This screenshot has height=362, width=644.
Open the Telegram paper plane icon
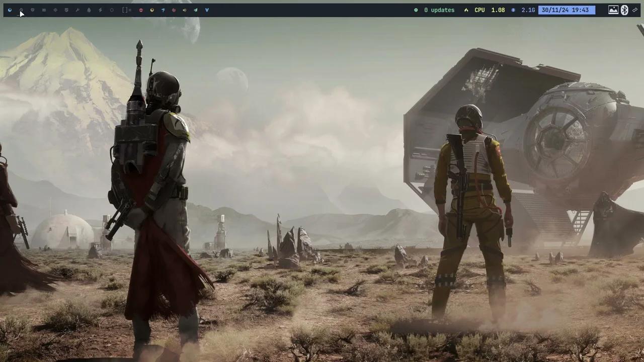coord(196,10)
